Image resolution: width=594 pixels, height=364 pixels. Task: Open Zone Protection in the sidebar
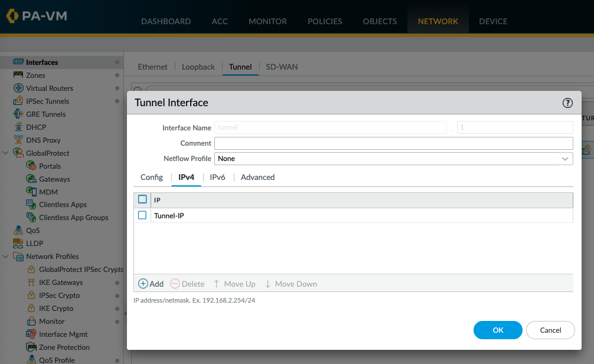point(64,347)
